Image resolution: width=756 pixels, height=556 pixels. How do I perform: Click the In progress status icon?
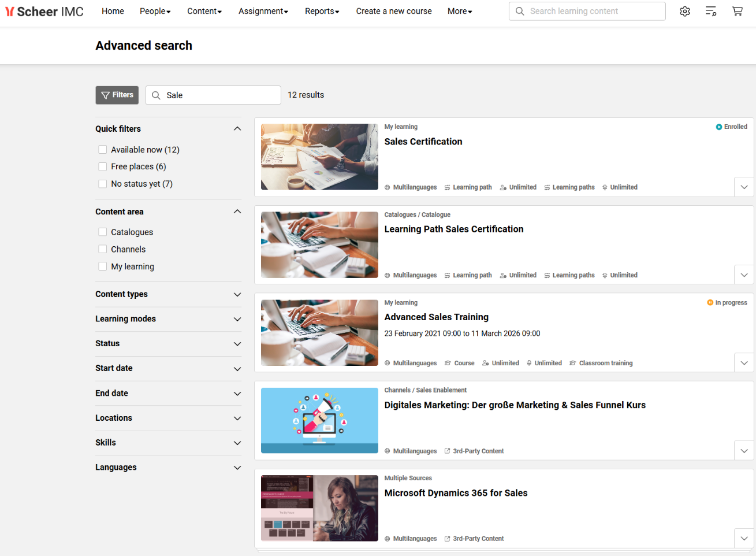(710, 303)
